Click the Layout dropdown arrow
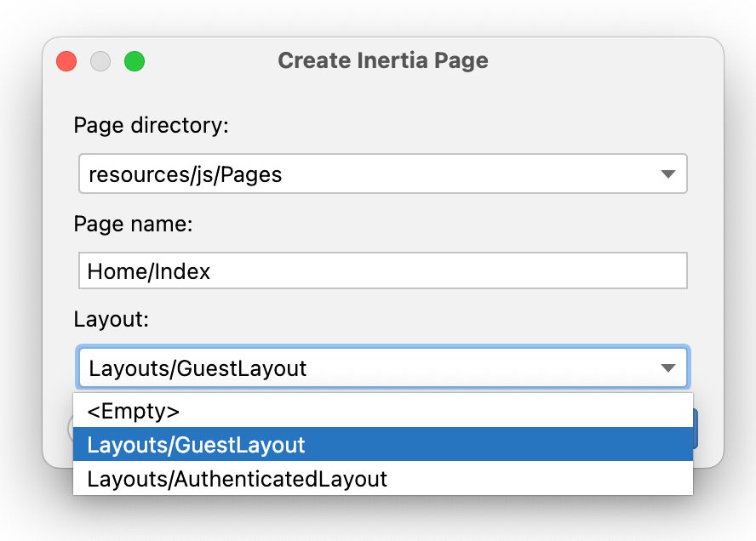 667,368
